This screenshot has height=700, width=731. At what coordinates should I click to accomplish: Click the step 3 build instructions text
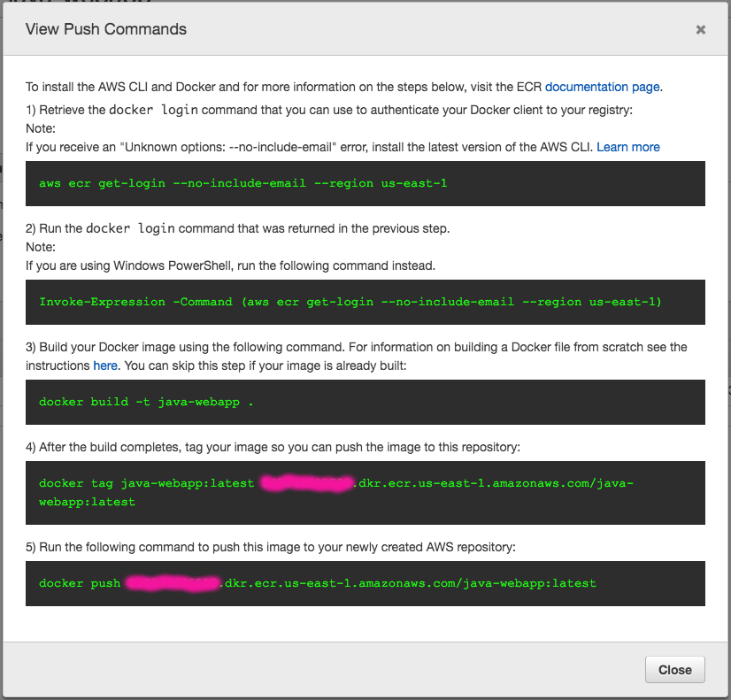click(354, 347)
